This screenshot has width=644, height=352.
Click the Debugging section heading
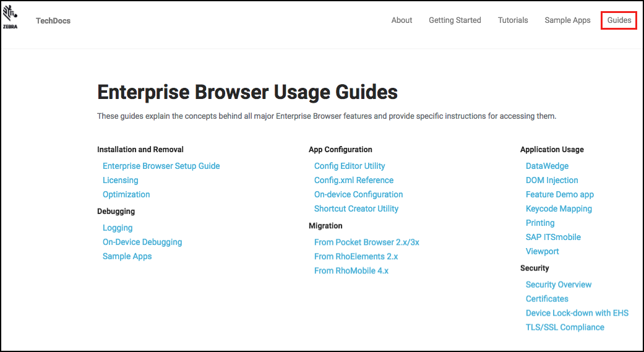[116, 212]
